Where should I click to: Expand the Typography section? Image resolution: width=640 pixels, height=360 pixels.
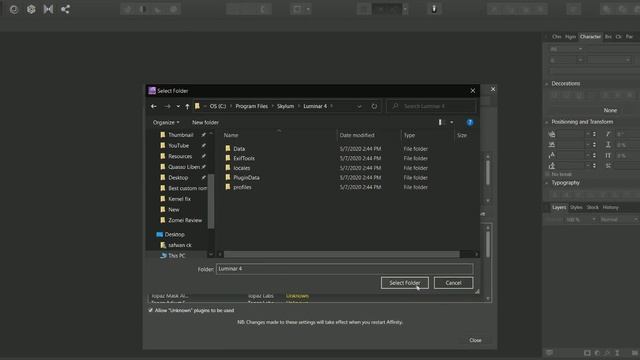[x=547, y=183]
